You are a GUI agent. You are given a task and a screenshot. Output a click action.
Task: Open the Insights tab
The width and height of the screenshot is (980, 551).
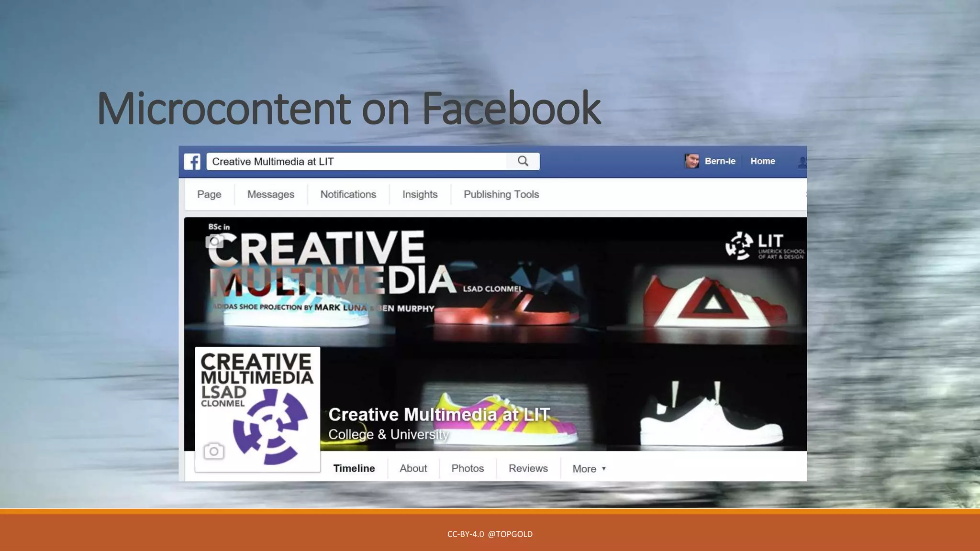tap(420, 194)
